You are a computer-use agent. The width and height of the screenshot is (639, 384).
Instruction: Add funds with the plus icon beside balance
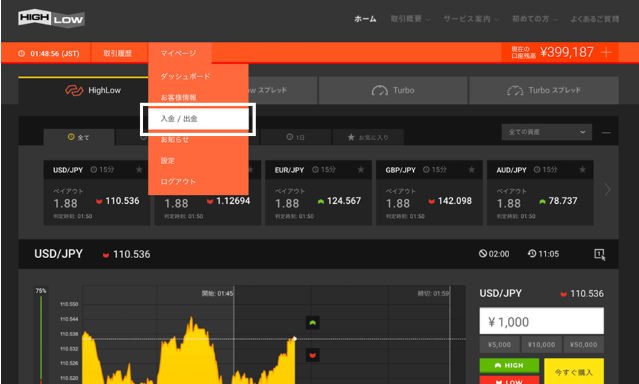click(606, 52)
